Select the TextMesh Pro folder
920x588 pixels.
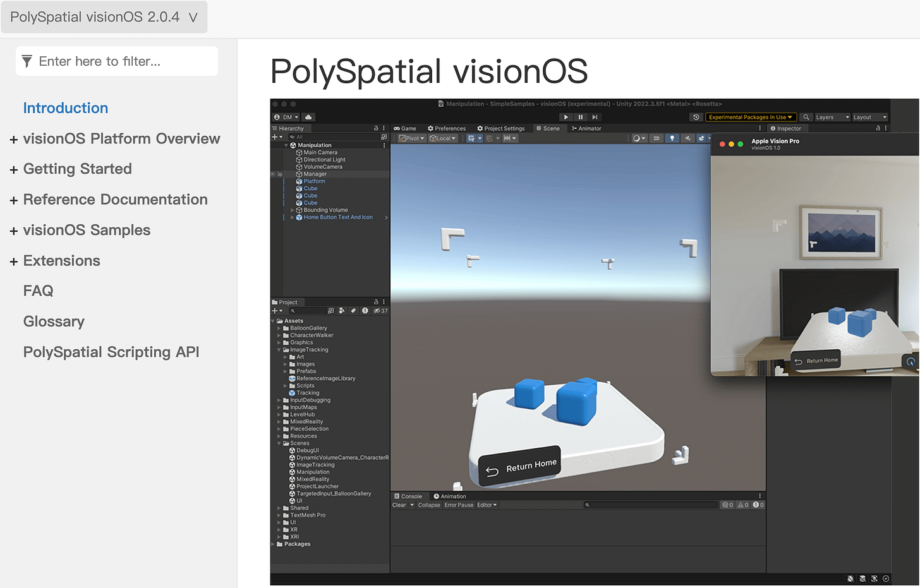[x=304, y=515]
